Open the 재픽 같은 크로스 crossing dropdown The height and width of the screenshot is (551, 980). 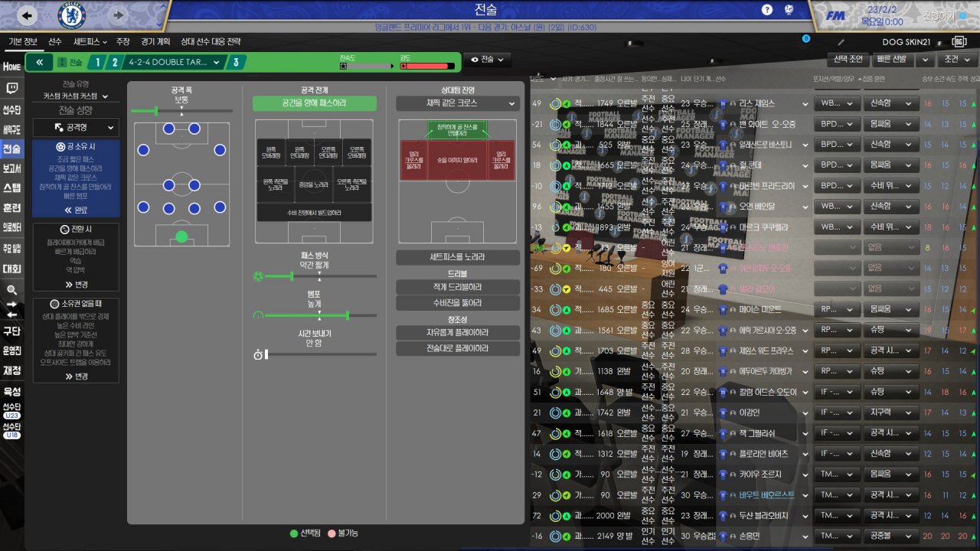pyautogui.click(x=458, y=103)
